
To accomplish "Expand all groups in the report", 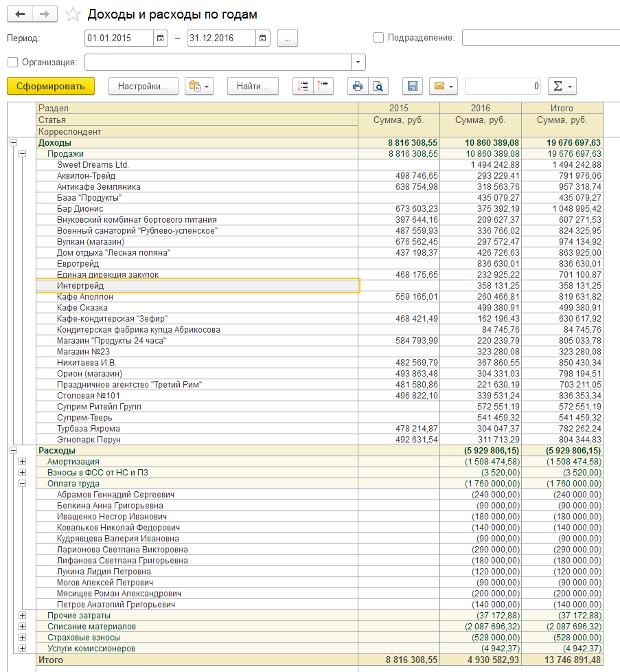I will click(303, 86).
